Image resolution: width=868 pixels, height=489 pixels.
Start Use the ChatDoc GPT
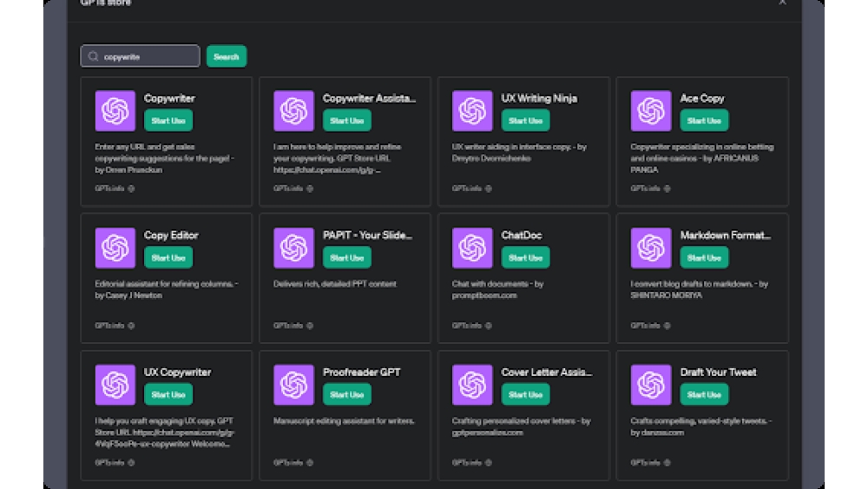525,257
